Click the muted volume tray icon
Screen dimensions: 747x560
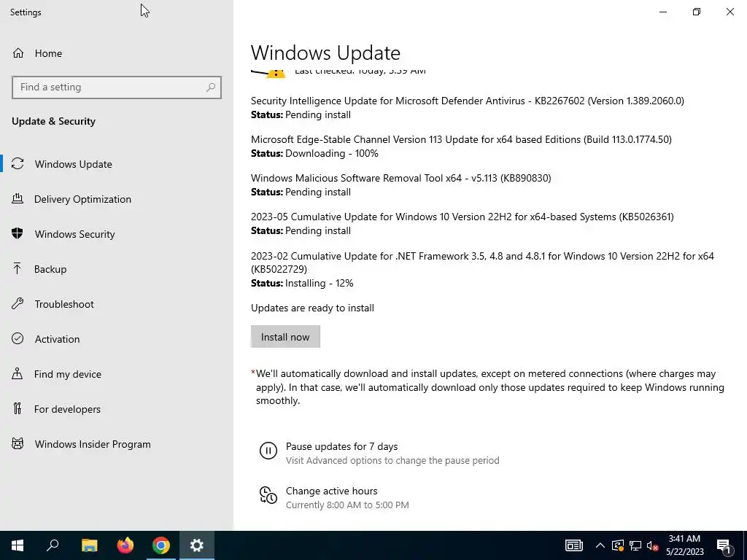[652, 545]
